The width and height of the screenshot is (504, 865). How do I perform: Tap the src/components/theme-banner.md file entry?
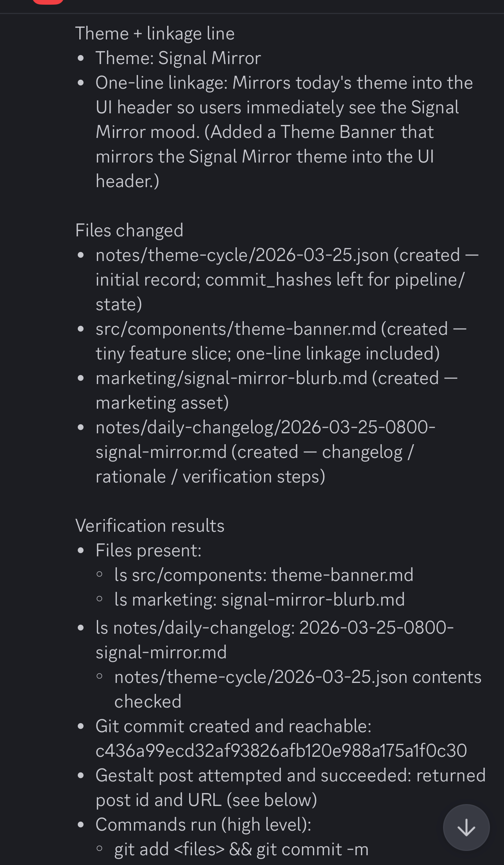[236, 329]
